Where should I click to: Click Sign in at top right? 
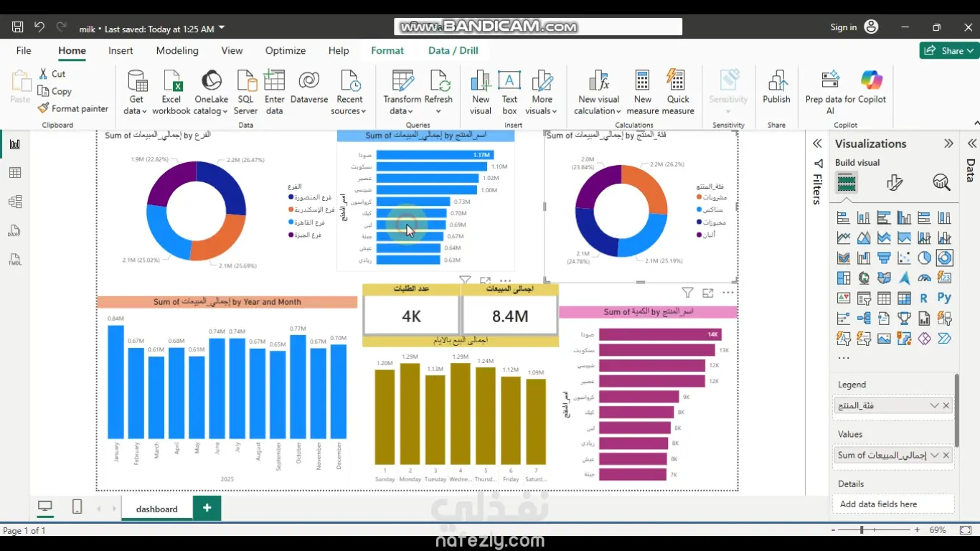844,27
